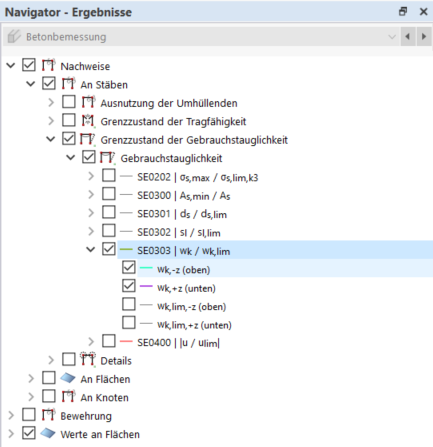
Task: Check the SE0301 ds / ds,lim checkbox
Action: tap(109, 212)
